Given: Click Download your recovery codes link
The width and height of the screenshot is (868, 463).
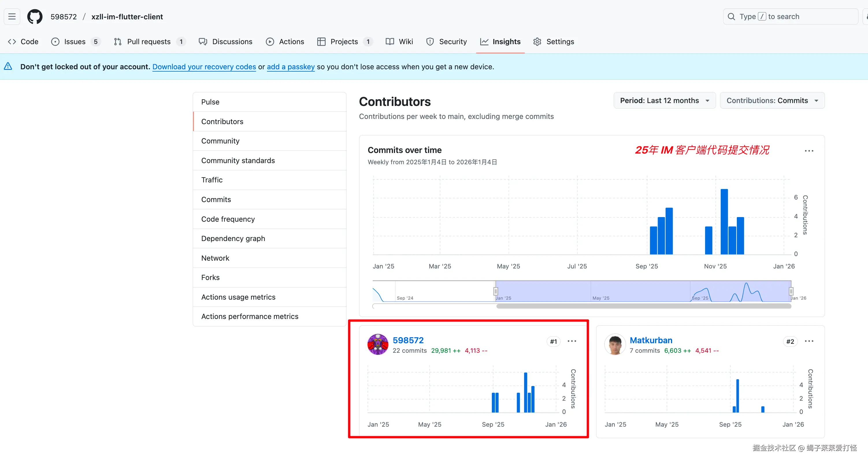Looking at the screenshot, I should pos(204,67).
